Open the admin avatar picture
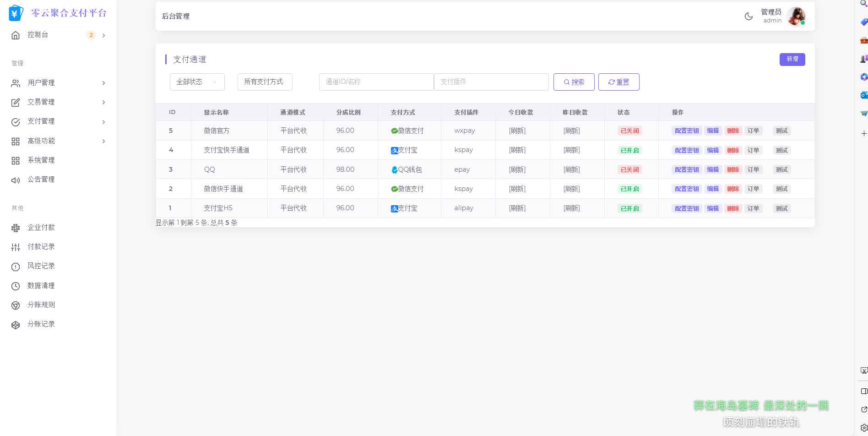Viewport: 868px width, 436px height. coord(797,16)
